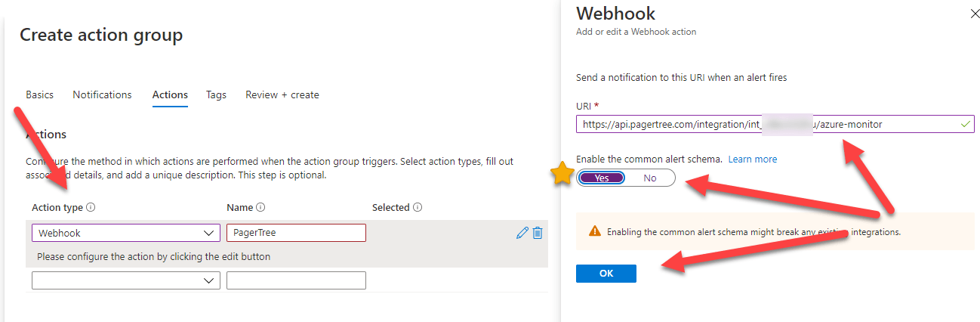
Task: Click the pencil edit icon for PagerTree action
Action: pos(522,233)
